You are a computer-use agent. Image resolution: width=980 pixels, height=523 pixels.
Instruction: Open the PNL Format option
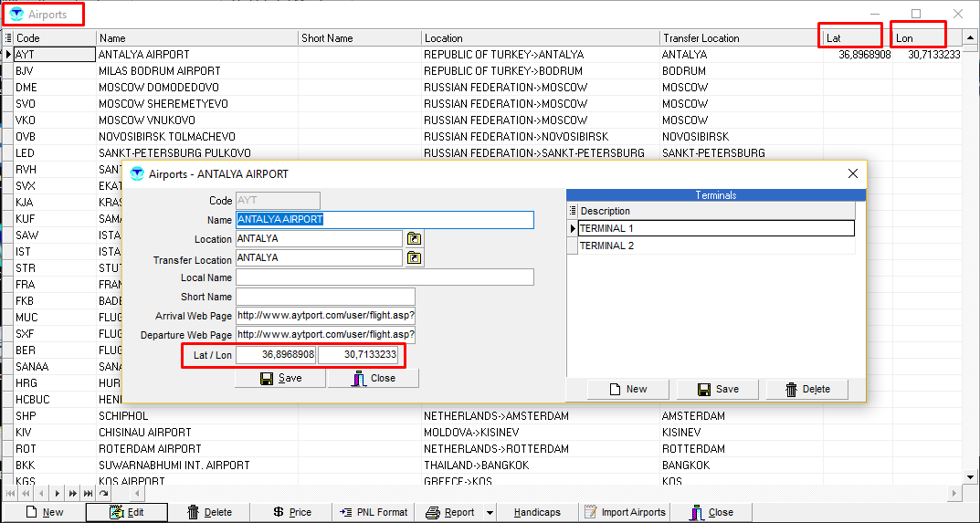click(x=374, y=512)
